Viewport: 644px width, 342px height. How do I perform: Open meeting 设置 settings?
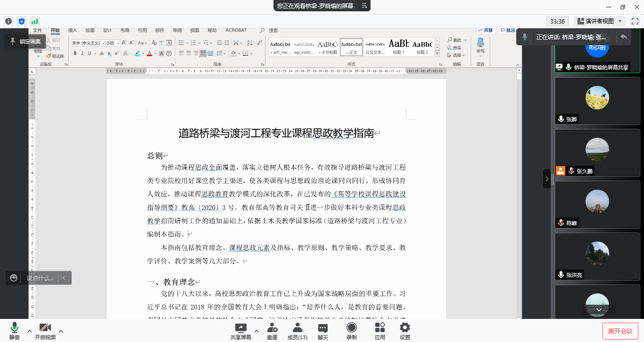click(x=405, y=328)
